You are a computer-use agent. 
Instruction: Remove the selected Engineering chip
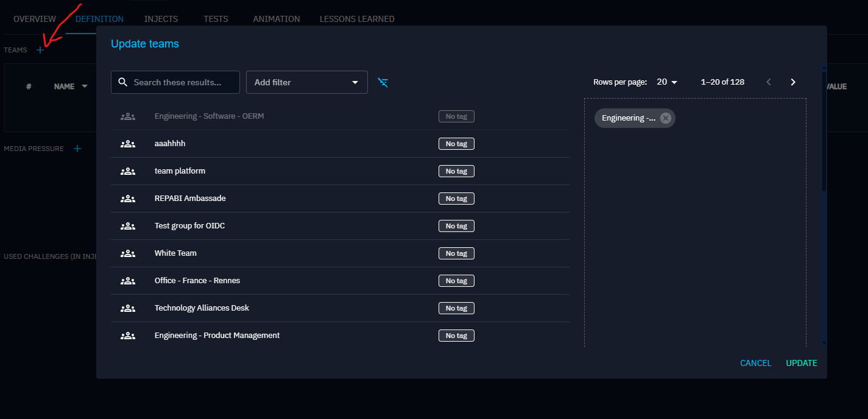pyautogui.click(x=666, y=118)
